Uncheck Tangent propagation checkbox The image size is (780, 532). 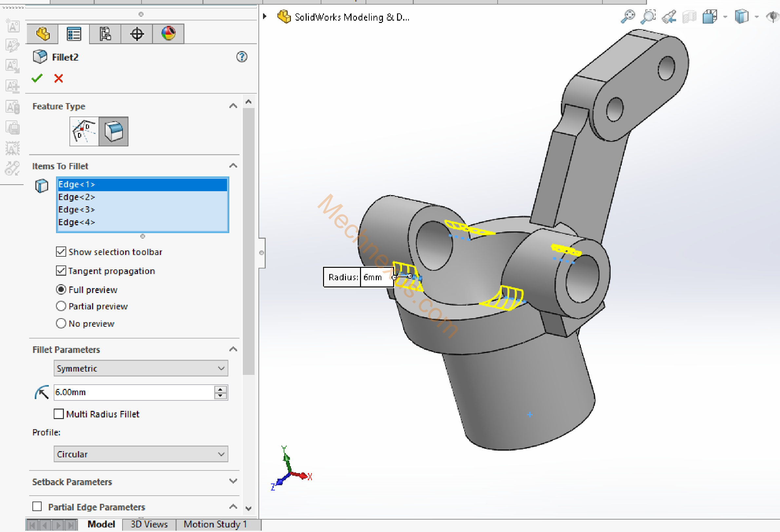[61, 271]
